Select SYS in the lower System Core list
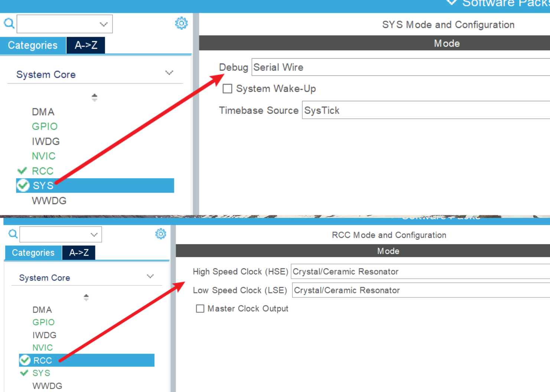 [x=41, y=373]
